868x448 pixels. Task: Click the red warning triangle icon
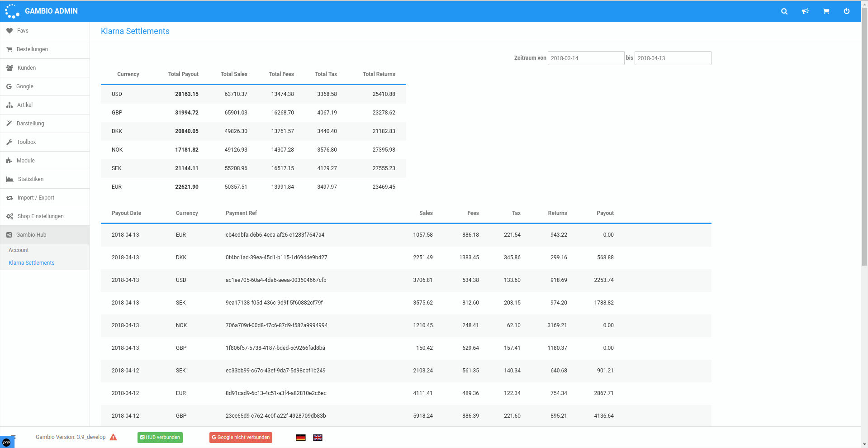coord(114,437)
